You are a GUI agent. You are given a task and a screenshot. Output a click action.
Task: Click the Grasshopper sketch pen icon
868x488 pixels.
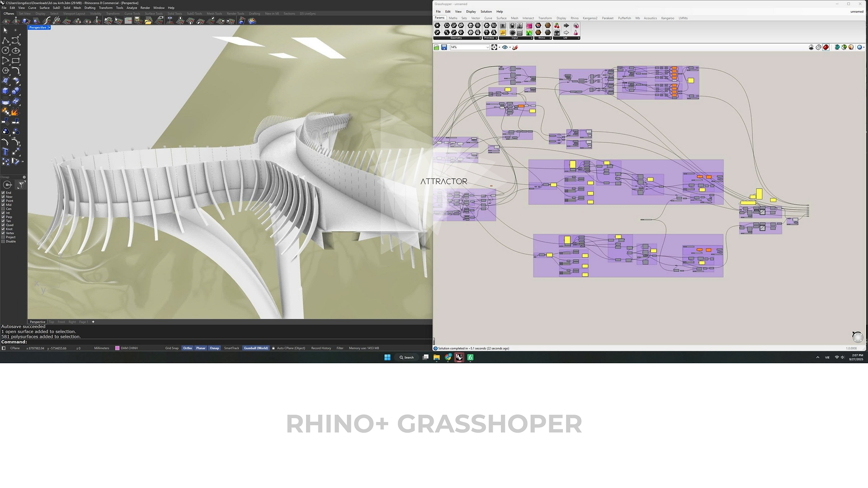click(515, 47)
